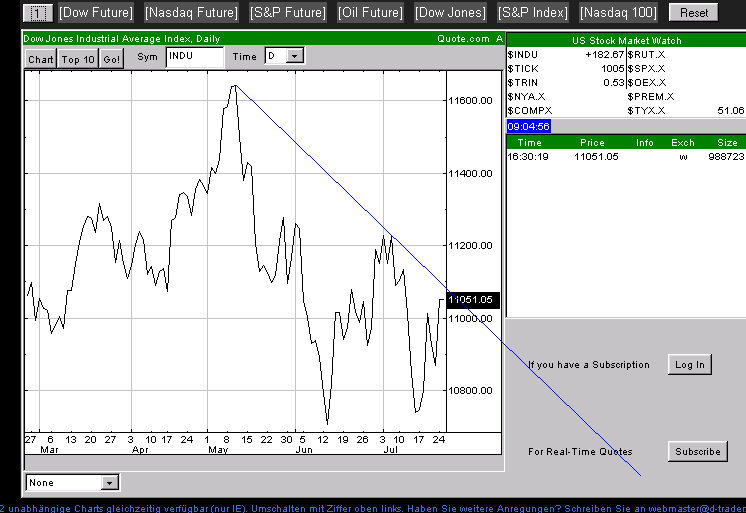Viewport: 746px width, 513px height.
Task: Click the Chart button in the toolbar
Action: click(41, 59)
